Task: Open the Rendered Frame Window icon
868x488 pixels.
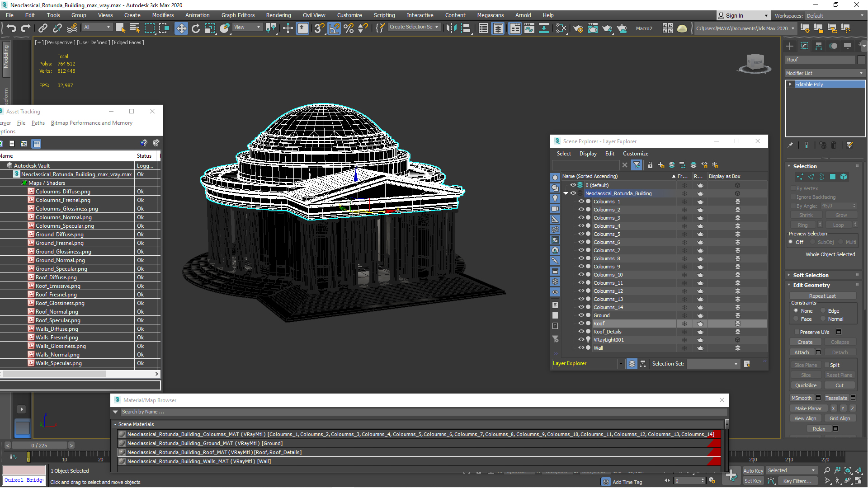Action: coord(593,28)
